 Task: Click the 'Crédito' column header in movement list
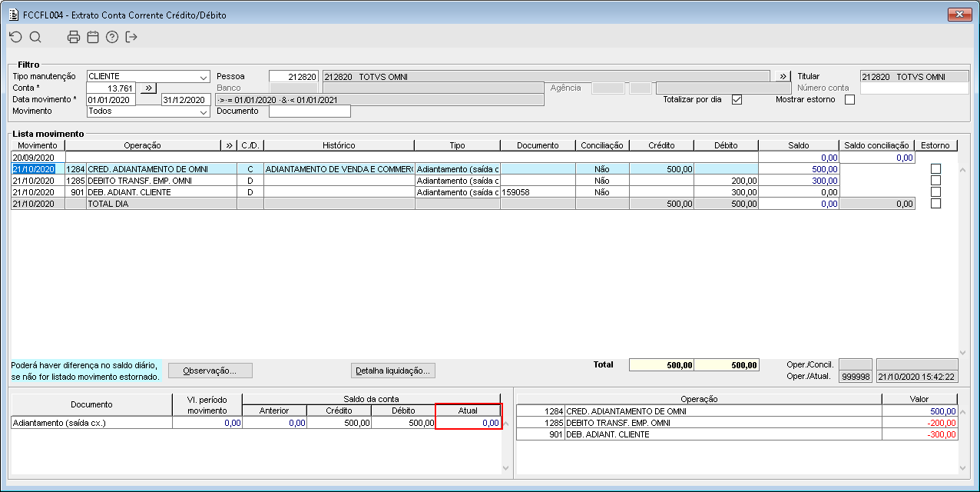coord(661,145)
